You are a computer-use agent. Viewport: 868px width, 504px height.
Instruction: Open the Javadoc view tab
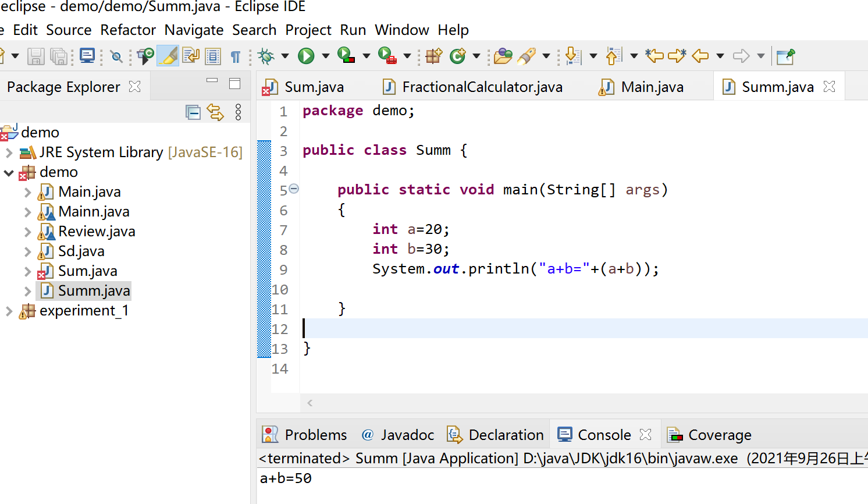point(398,435)
